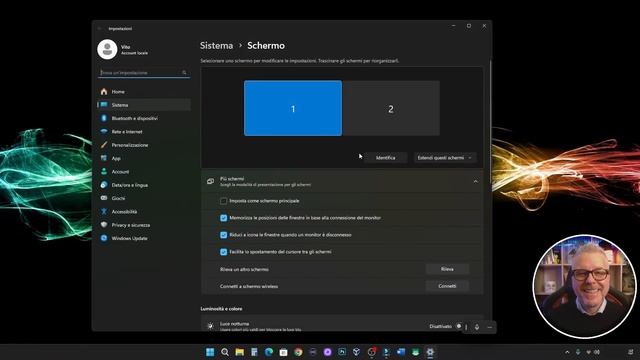640x360 pixels.
Task: Uncheck Riduci a icona le finestre checkbox
Action: pyautogui.click(x=223, y=235)
